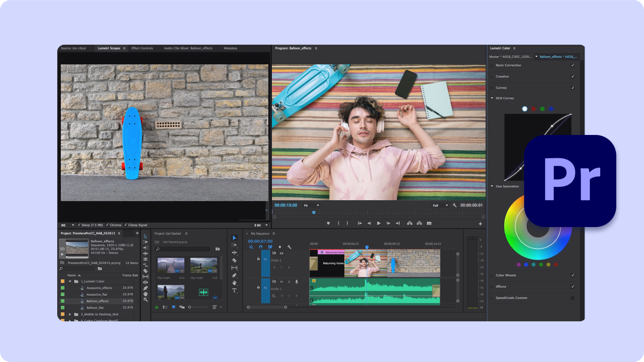Switch to the Effect Controls tab
Image resolution: width=644 pixels, height=362 pixels.
point(142,48)
